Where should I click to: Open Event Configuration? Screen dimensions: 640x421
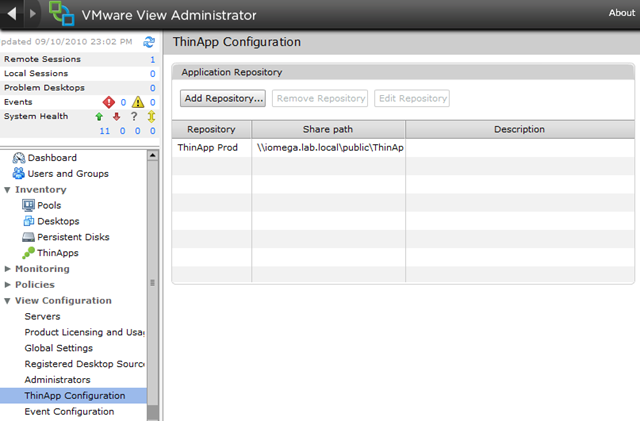69,412
